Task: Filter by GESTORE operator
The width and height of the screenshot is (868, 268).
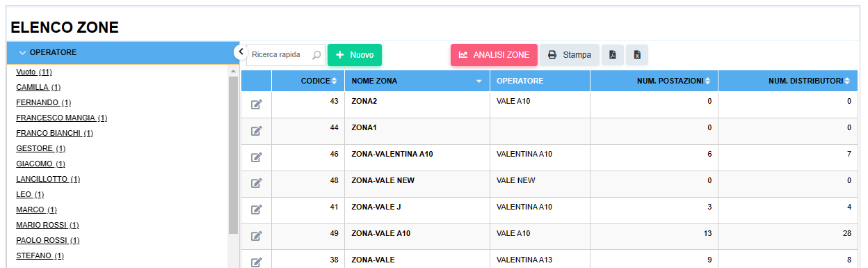Action: [x=40, y=148]
